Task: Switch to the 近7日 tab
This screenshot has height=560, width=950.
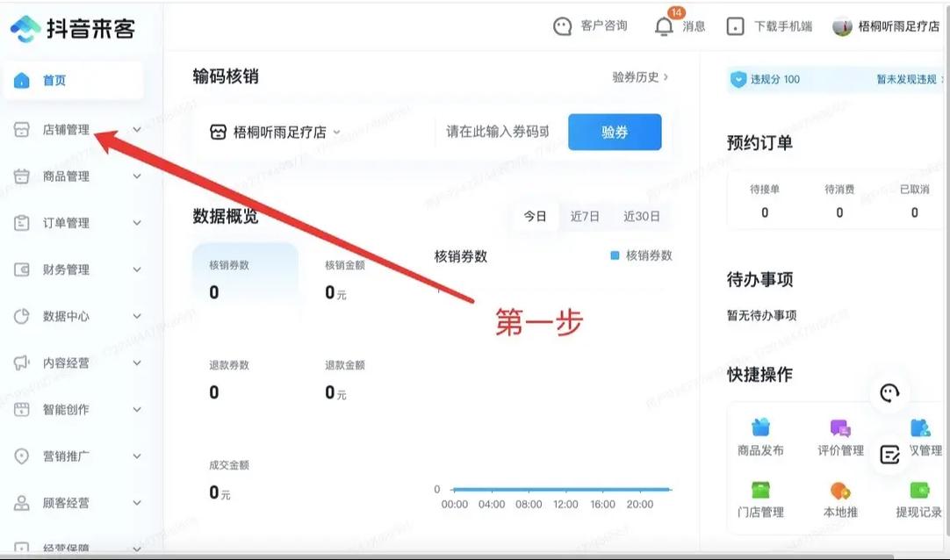Action: point(585,216)
